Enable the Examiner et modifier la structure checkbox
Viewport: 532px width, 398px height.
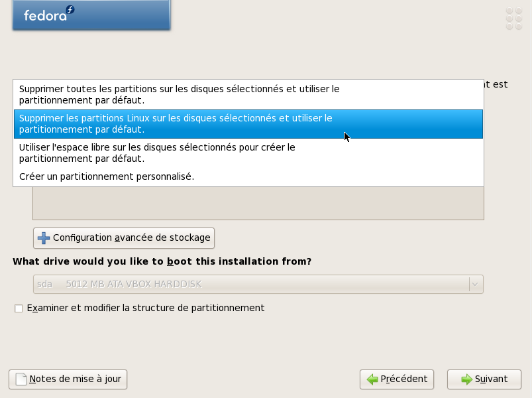point(19,308)
